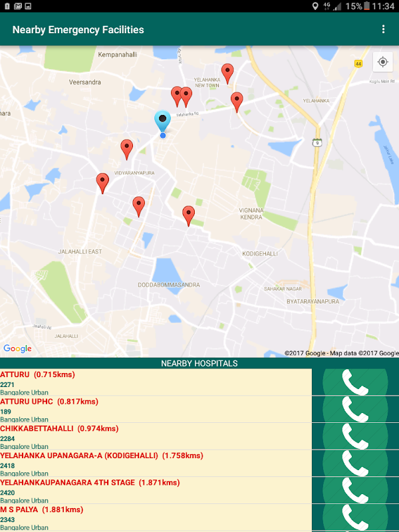Tap the red pin above Vidyaranyapura label
The image size is (399, 532).
(x=126, y=149)
